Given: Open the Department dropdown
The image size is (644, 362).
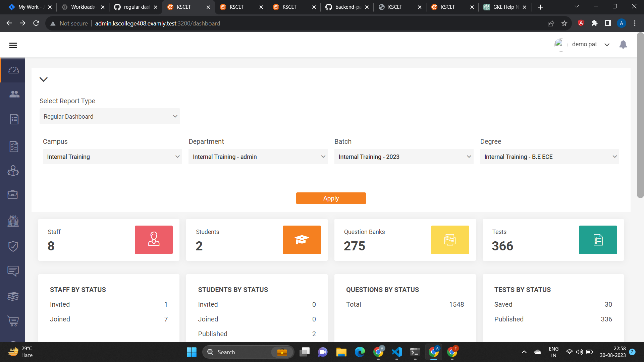Looking at the screenshot, I should (x=258, y=157).
